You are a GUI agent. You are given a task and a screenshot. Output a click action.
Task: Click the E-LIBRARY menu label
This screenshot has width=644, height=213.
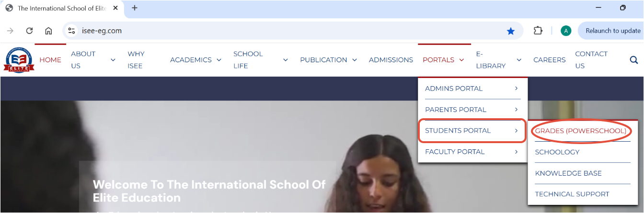(x=491, y=60)
